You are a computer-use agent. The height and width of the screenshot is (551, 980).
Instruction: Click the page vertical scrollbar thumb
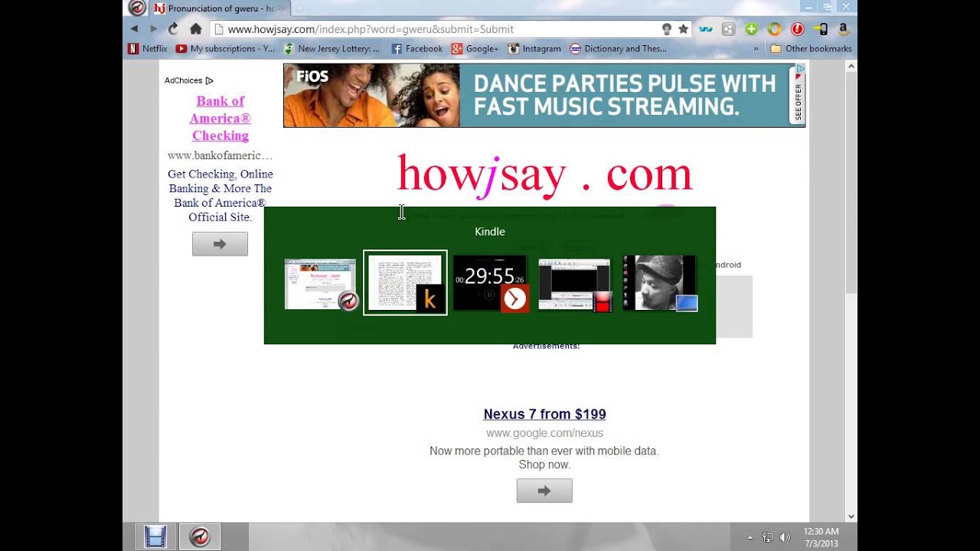click(x=851, y=184)
